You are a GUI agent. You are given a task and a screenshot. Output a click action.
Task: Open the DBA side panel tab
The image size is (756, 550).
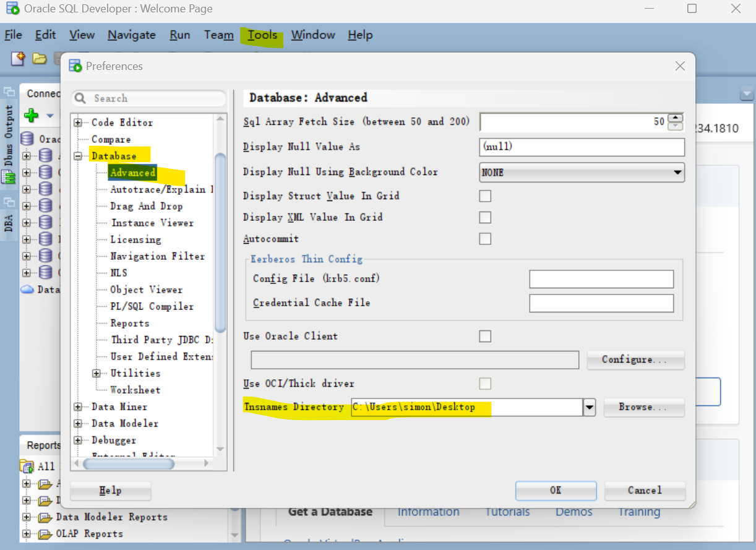[x=9, y=223]
